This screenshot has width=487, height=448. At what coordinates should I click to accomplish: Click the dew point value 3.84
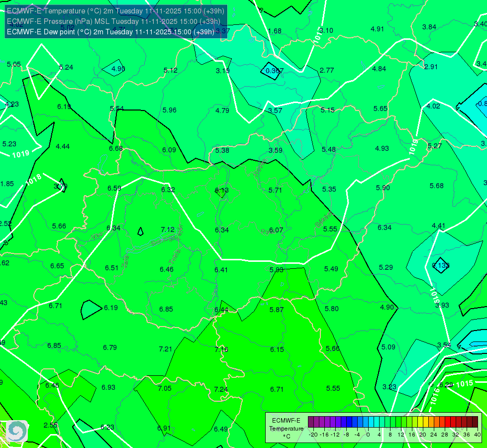pos(429,27)
